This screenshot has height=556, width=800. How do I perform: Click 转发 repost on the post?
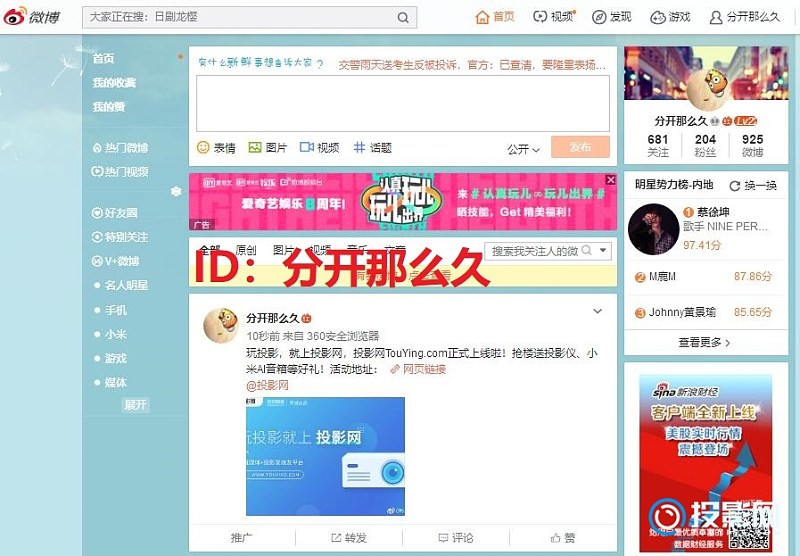pyautogui.click(x=349, y=538)
